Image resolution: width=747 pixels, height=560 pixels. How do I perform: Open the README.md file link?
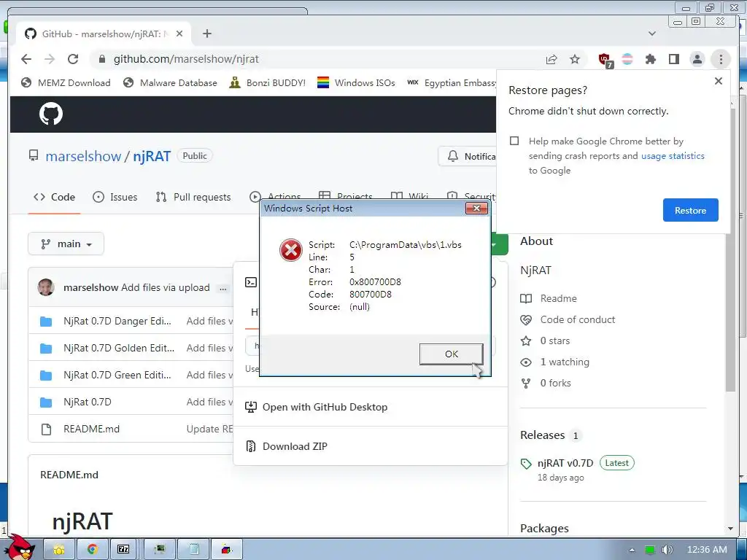pyautogui.click(x=91, y=429)
